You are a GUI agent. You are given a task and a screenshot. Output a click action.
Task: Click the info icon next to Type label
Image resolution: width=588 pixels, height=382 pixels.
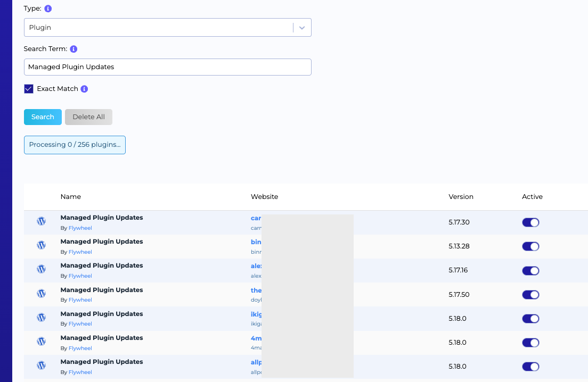(x=48, y=9)
